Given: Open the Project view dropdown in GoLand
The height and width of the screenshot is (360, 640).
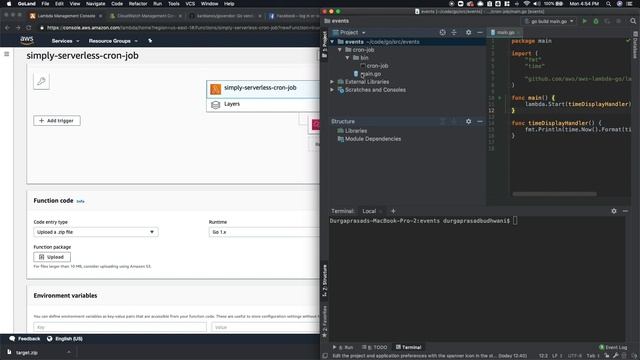Looking at the screenshot, I should click(349, 32).
